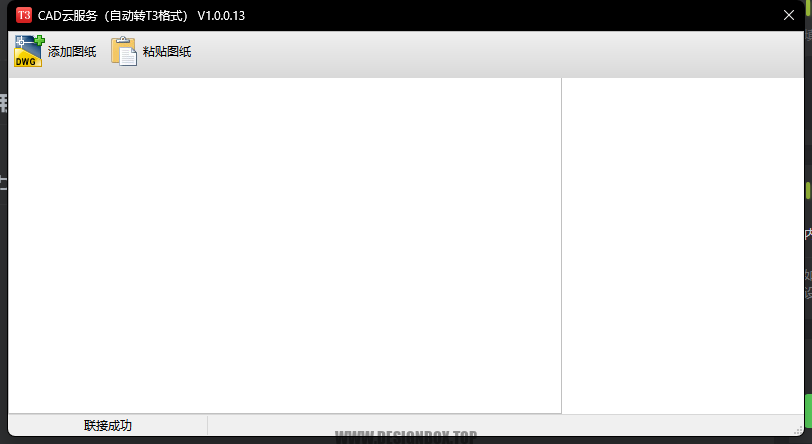Click the green scrollbar thumb behind the window's right edge
This screenshot has height=444, width=812.
(808, 190)
